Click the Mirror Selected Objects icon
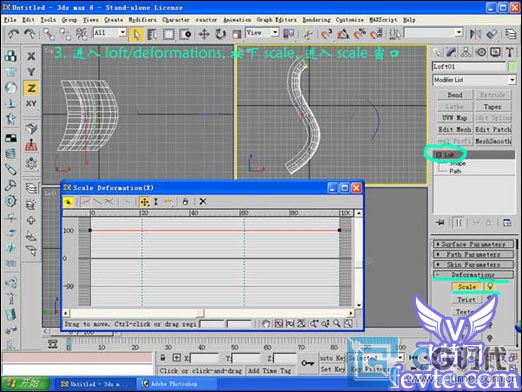 click(x=475, y=34)
